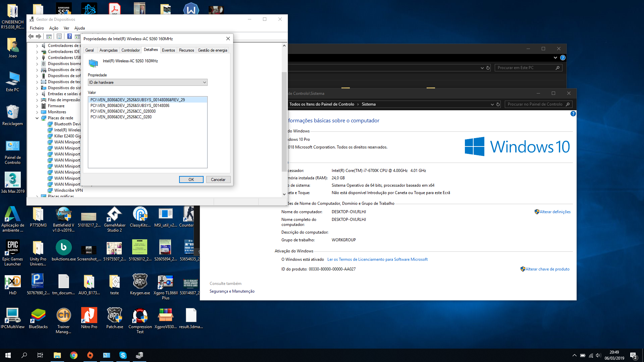This screenshot has height=362, width=644.
Task: Open the Nitro Pro desktop icon
Action: point(89,318)
